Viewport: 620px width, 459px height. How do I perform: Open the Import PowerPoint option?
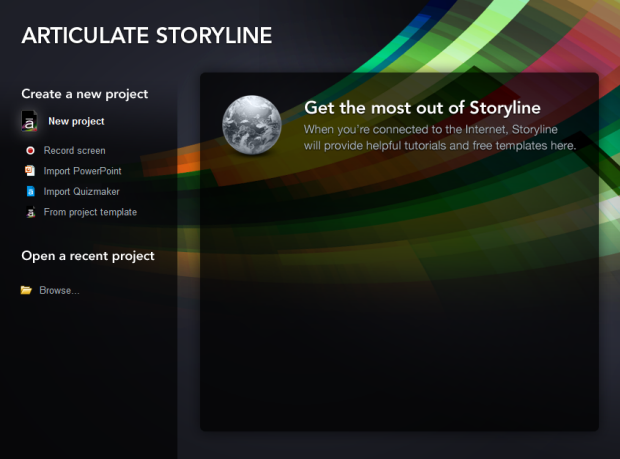pos(82,171)
